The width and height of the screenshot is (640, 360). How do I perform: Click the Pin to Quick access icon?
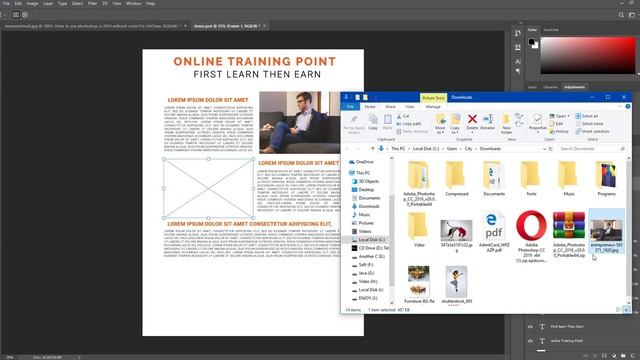[x=354, y=119]
